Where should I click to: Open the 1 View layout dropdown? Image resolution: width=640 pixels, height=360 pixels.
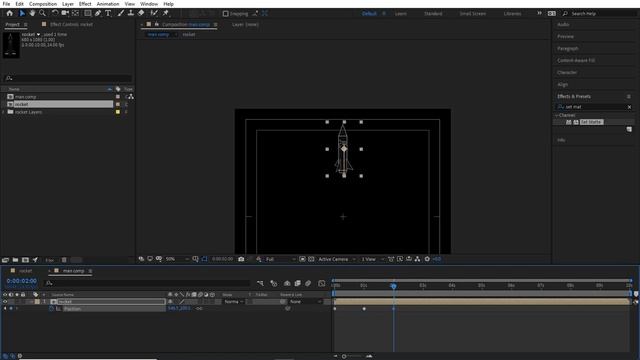[372, 259]
